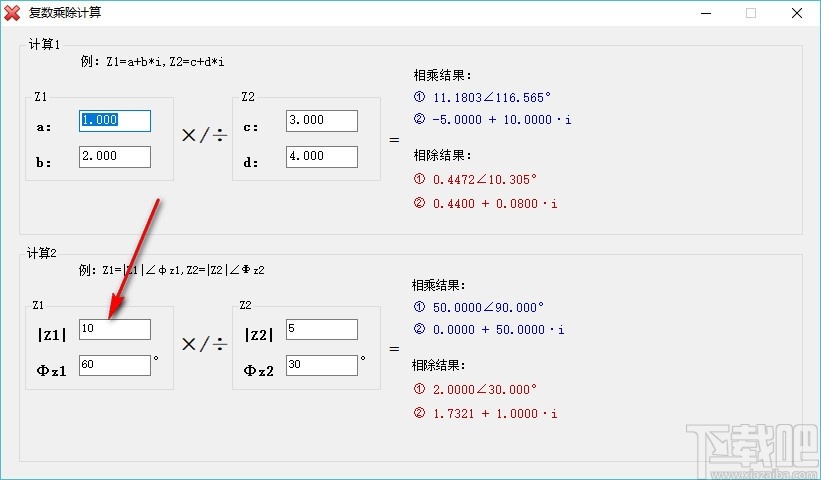Viewport: 821px width, 480px height.
Task: Click the Φz2 angle field containing 30
Action: [x=321, y=365]
